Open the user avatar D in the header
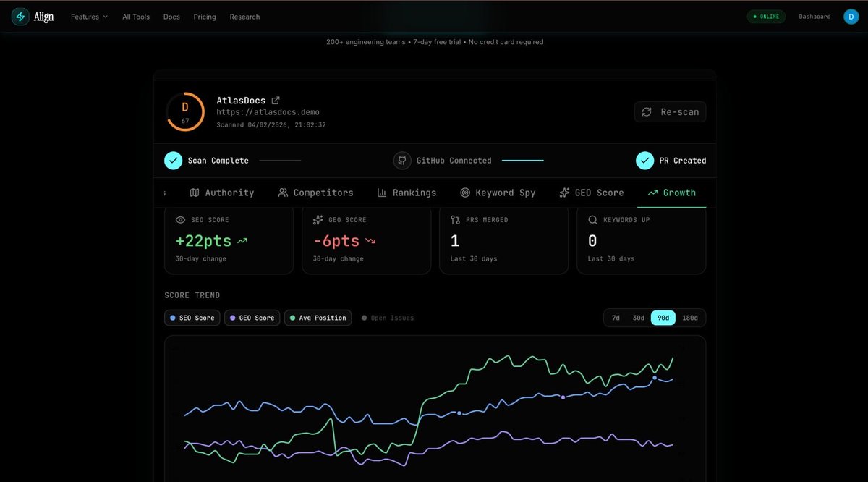This screenshot has height=482, width=868. click(x=851, y=17)
